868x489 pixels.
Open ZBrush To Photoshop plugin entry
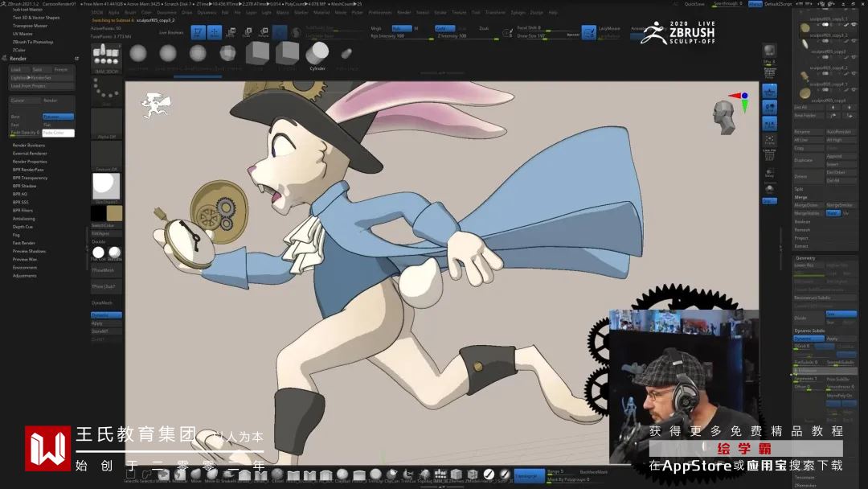click(x=33, y=42)
